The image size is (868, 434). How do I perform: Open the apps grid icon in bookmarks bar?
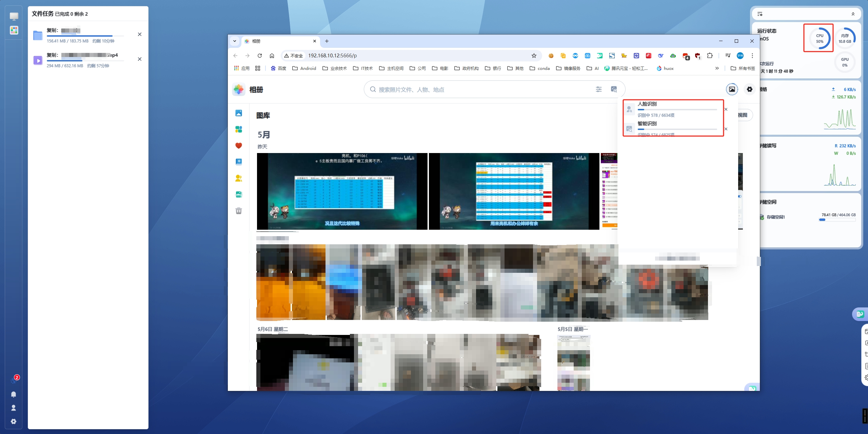pos(258,68)
